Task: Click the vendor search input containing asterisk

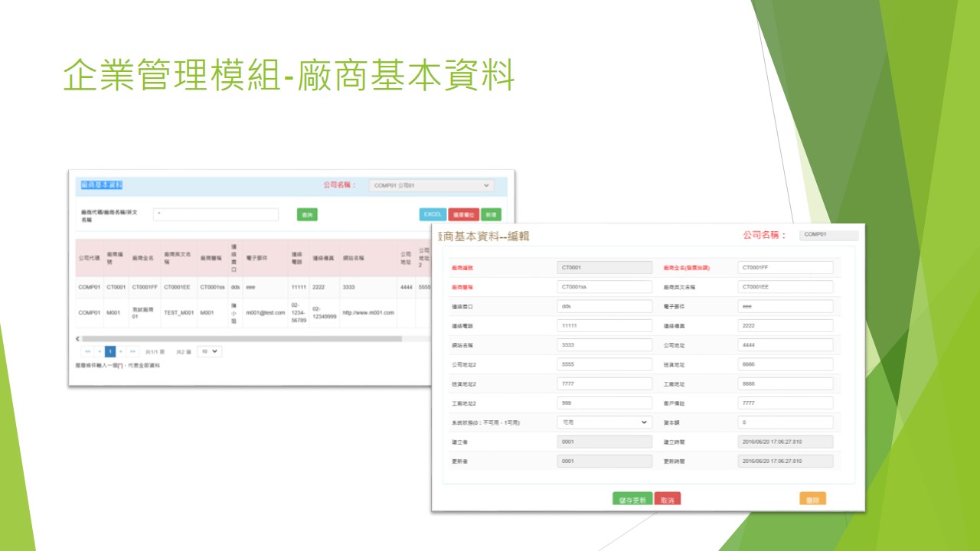Action: [216, 215]
